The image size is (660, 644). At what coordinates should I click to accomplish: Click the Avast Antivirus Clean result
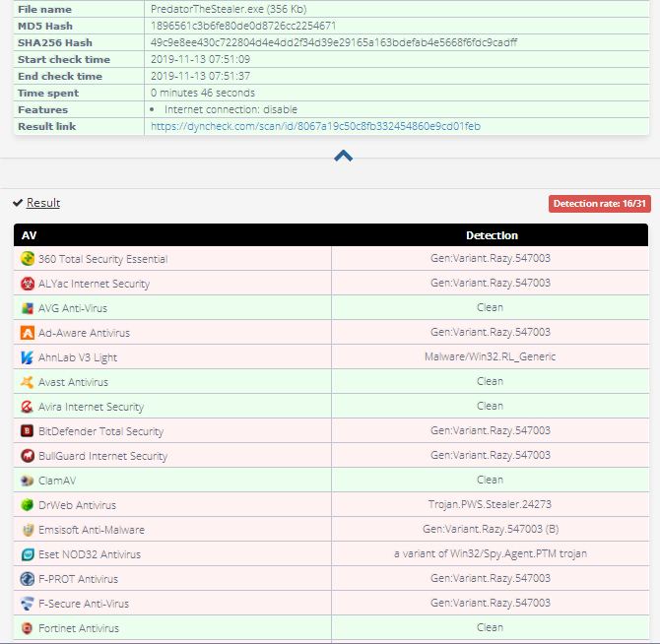pyautogui.click(x=490, y=381)
